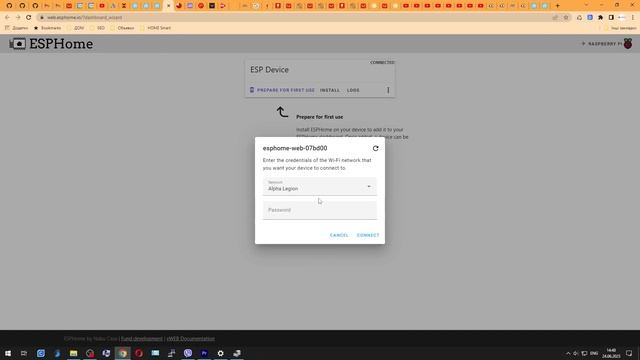Click the address bar URL
The height and width of the screenshot is (360, 640).
pos(84,18)
